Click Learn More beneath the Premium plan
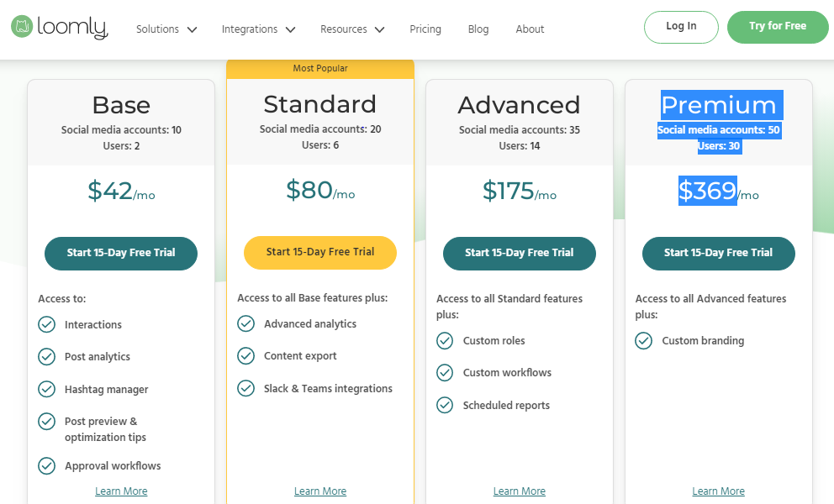 click(x=718, y=491)
